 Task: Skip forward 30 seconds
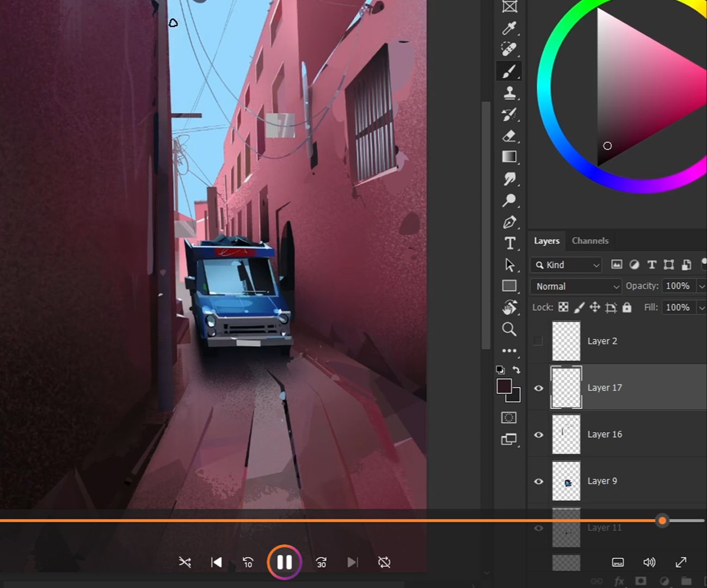321,562
